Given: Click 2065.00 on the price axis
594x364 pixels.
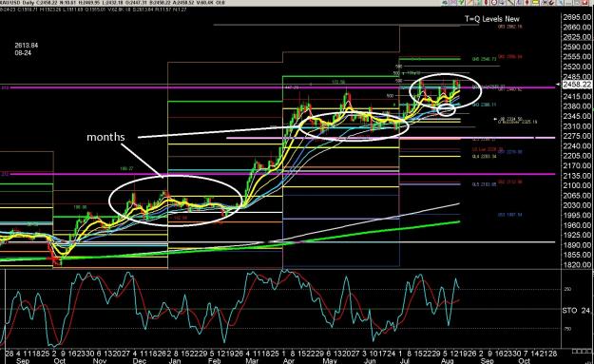Looking at the screenshot, I should 577,195.
